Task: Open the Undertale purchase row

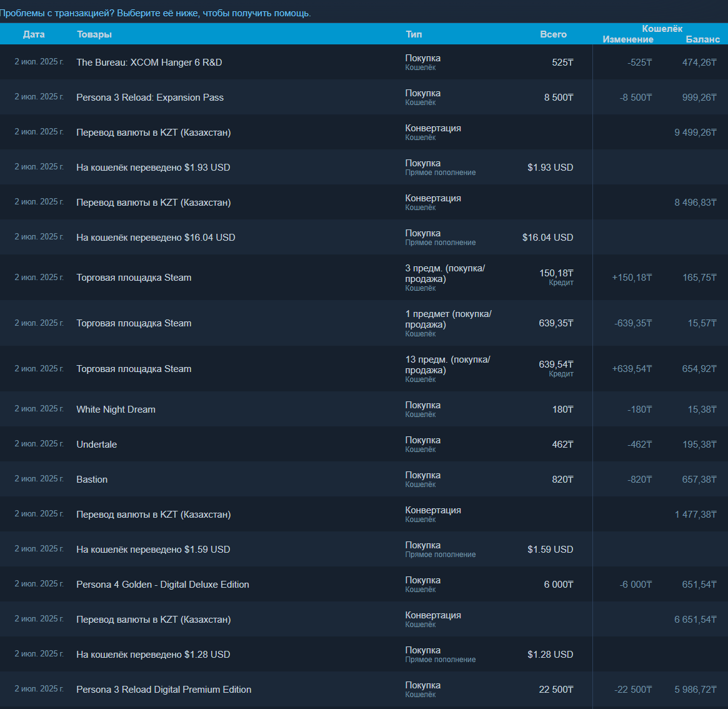Action: 364,444
